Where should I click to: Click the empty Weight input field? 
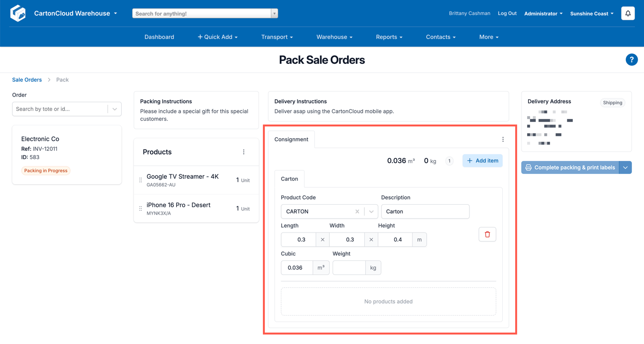pos(349,268)
